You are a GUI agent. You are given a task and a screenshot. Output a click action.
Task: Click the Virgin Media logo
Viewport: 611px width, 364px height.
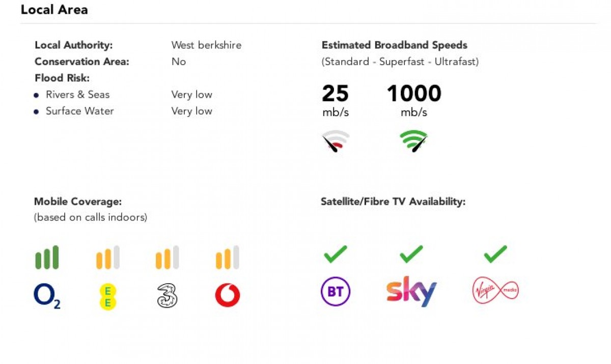495,291
